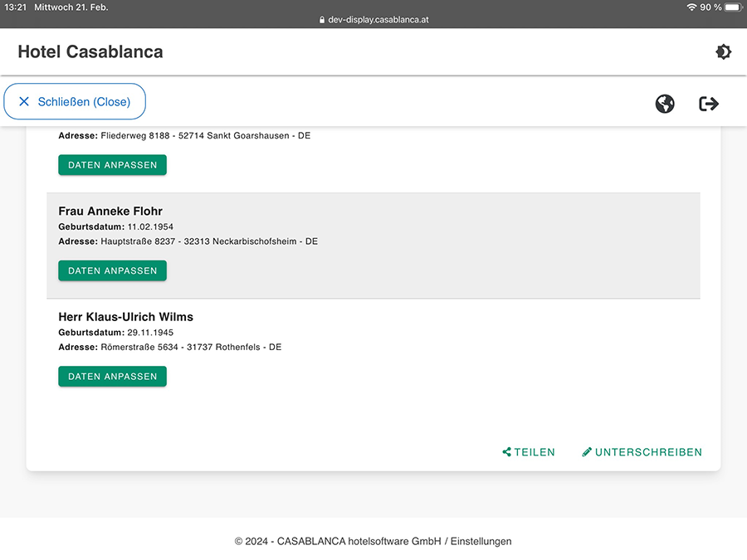Tap the dev-display.casablanca.at address bar

point(378,20)
